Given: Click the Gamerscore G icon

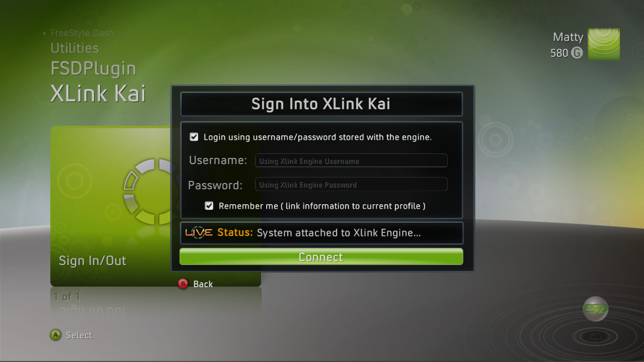Looking at the screenshot, I should pos(577,53).
